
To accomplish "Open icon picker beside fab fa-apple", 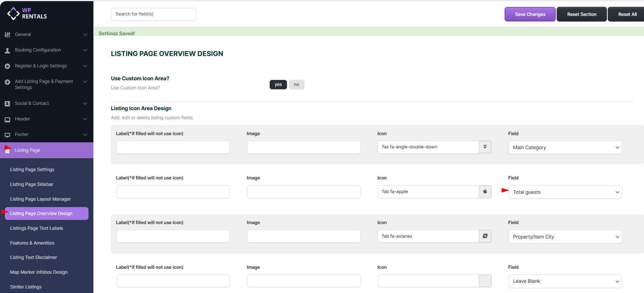I will point(485,192).
